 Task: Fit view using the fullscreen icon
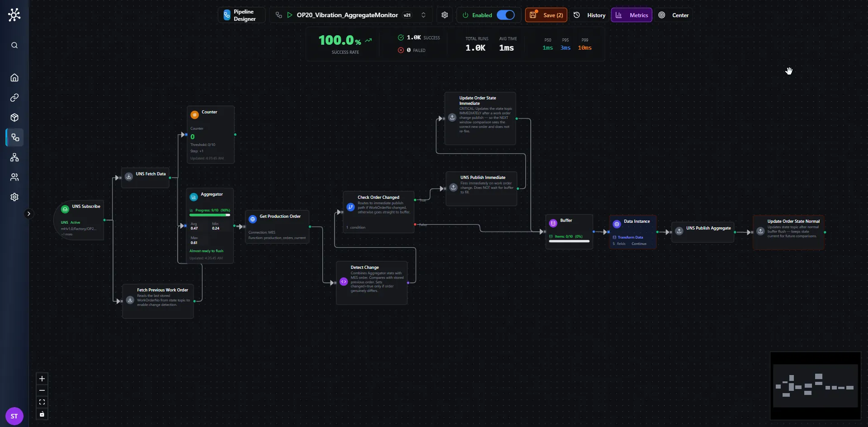pos(42,402)
